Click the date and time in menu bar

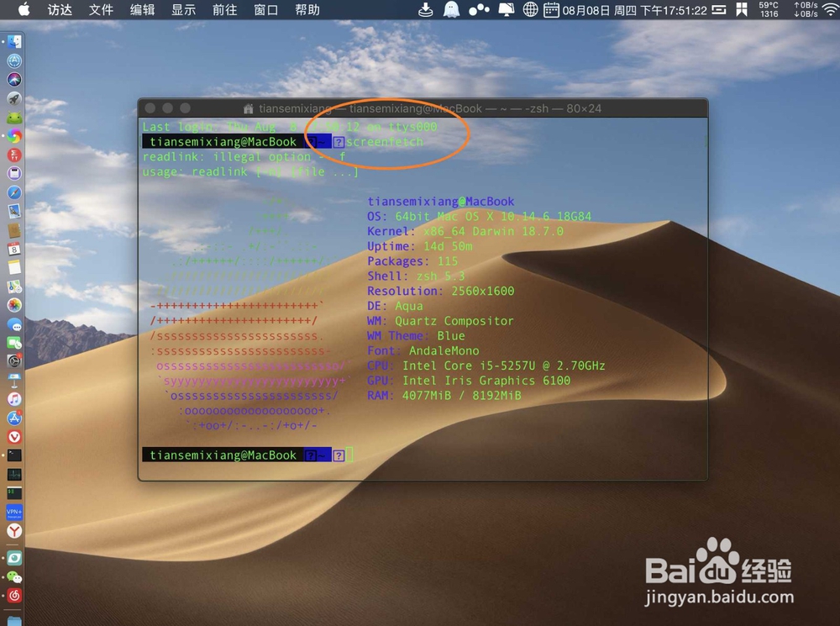pos(635,9)
